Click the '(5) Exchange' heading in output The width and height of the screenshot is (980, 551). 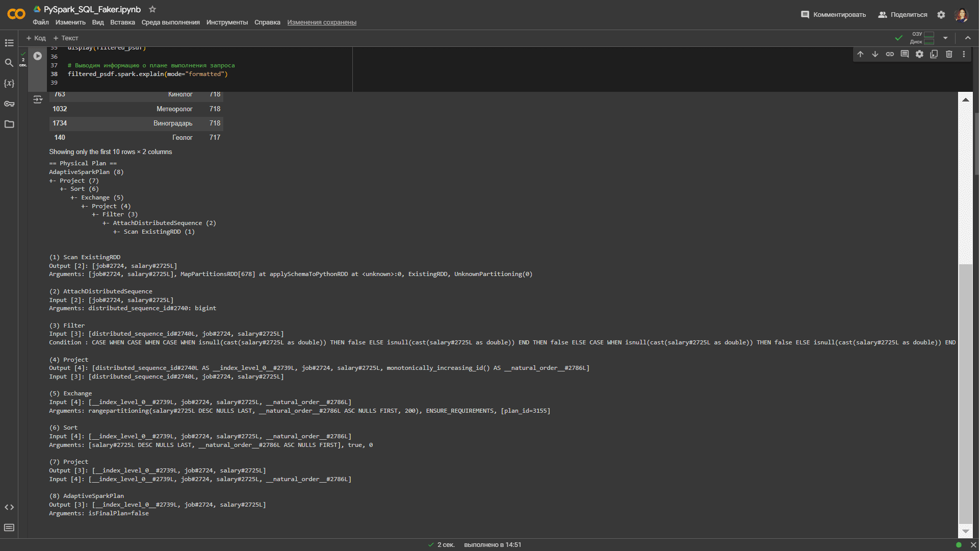pos(70,394)
